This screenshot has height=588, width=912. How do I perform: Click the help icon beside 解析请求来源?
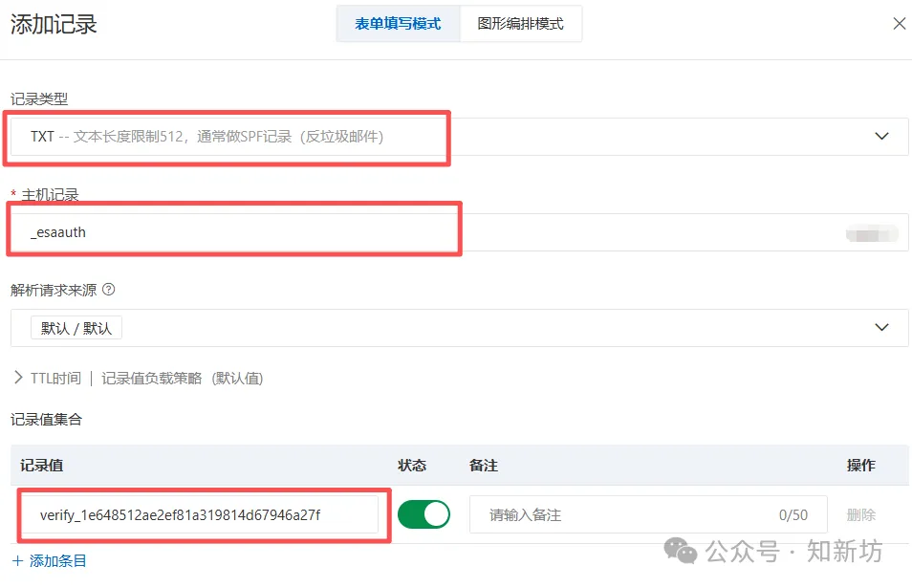pyautogui.click(x=108, y=290)
